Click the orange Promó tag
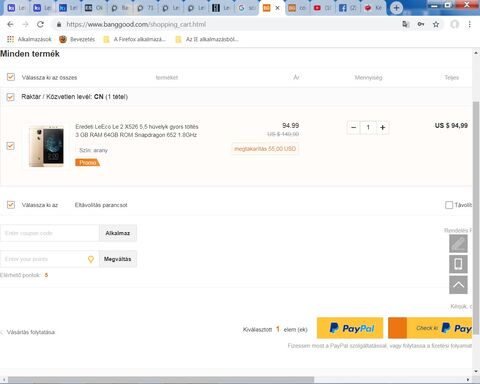The width and height of the screenshot is (480, 384). coord(87,162)
